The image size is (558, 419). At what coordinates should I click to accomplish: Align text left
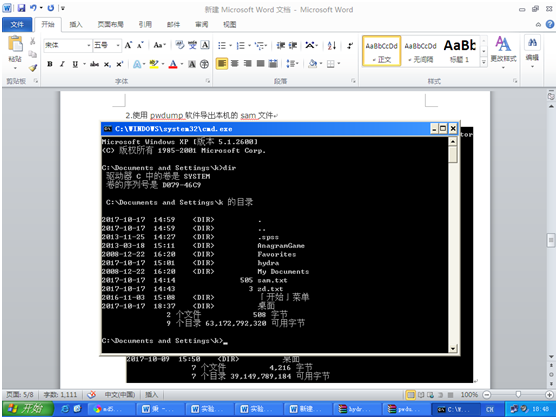point(221,64)
